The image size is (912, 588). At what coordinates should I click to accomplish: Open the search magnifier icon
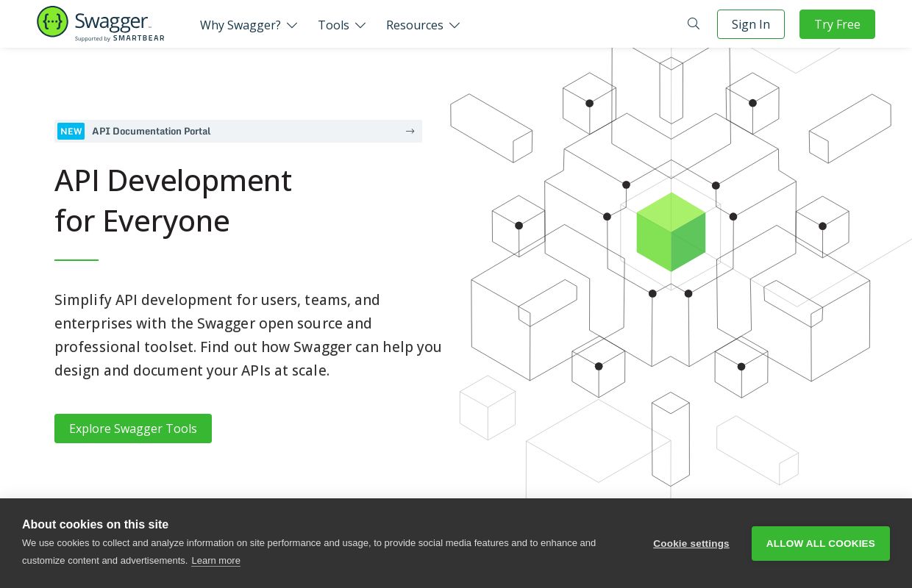click(694, 24)
